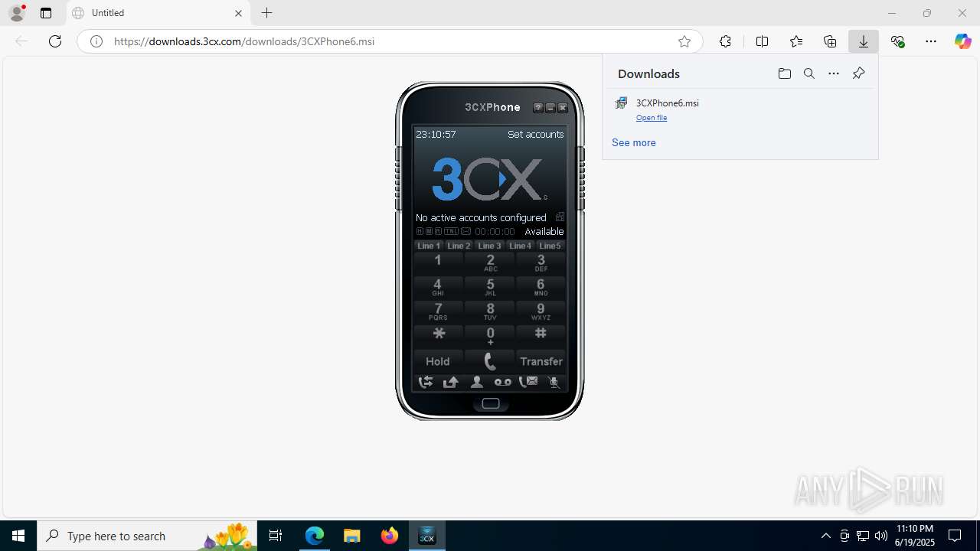The width and height of the screenshot is (980, 551).
Task: Dial digit 7 PQRS on the keypad
Action: [438, 311]
